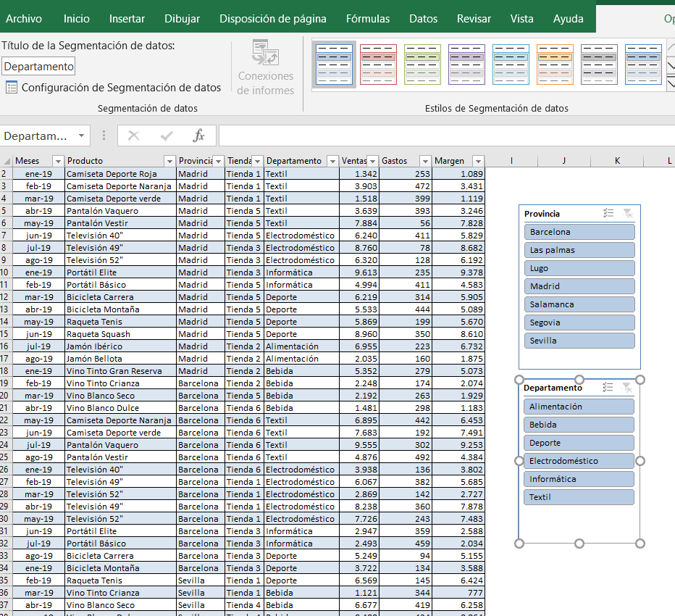Select column K header
Viewport: 675px width, 616px height.
(x=617, y=161)
